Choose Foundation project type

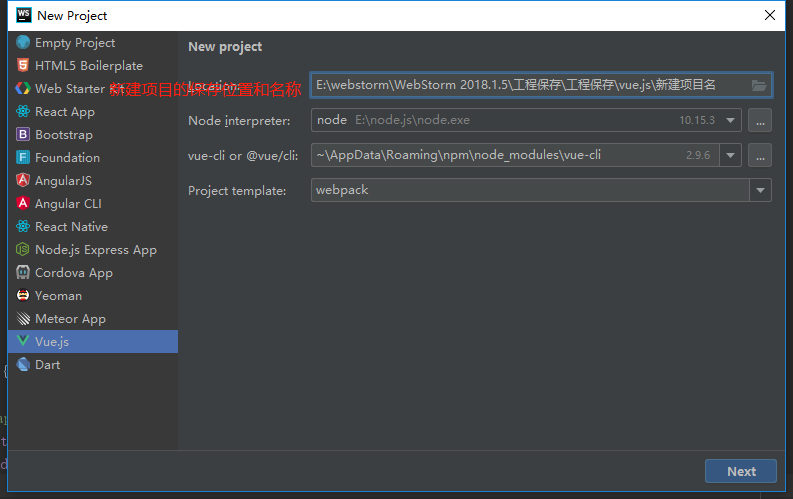93,158
